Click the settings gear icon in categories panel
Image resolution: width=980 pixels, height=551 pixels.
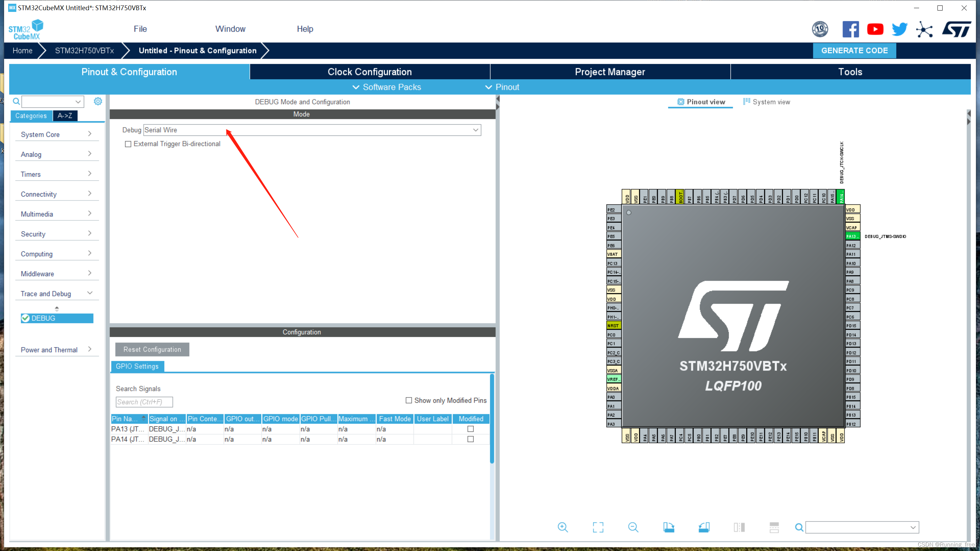98,101
